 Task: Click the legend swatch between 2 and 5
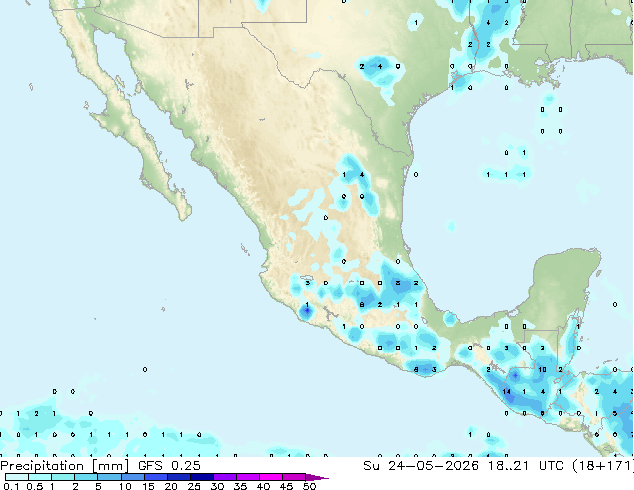(86, 477)
